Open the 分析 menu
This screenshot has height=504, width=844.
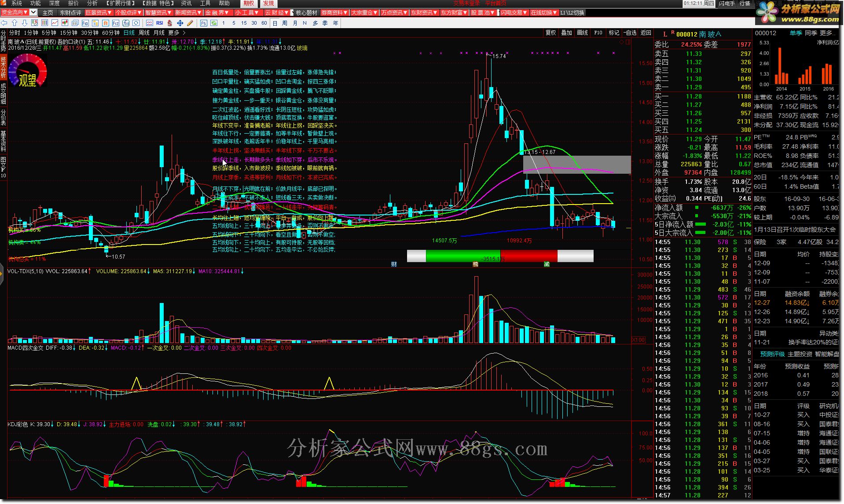[92, 3]
